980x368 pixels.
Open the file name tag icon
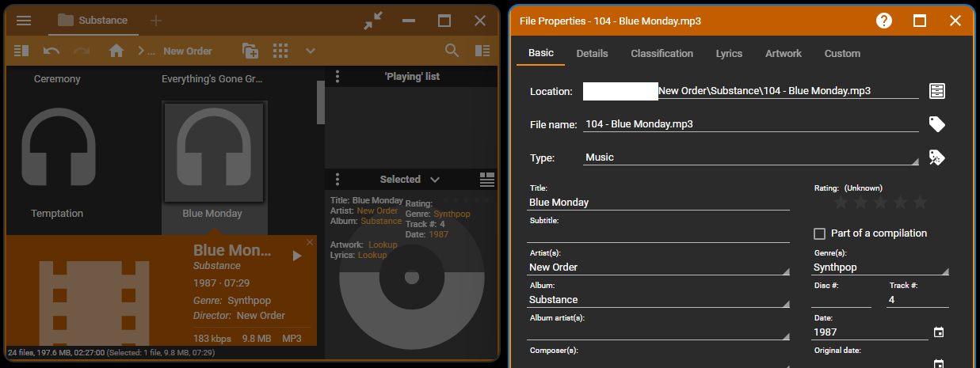click(937, 124)
